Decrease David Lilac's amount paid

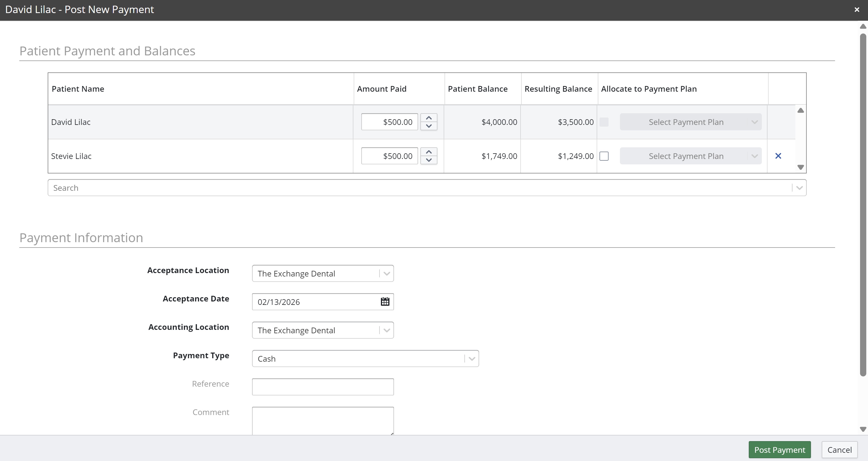click(429, 126)
